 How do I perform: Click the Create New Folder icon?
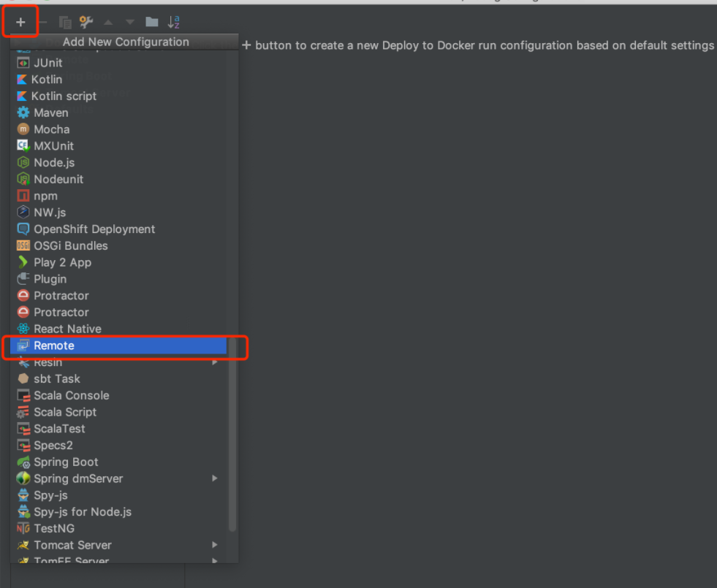(151, 21)
